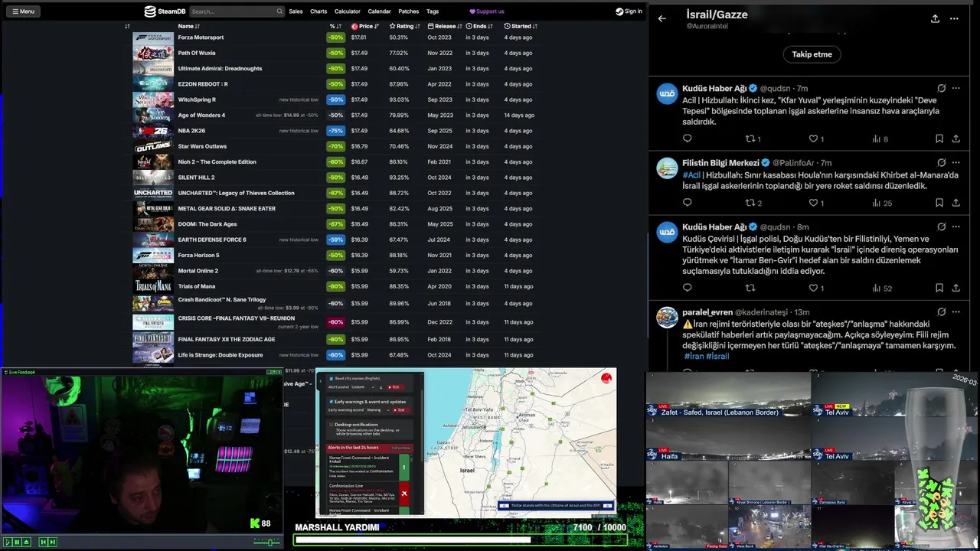Open more menu on Deve Tepesi post

click(x=955, y=88)
